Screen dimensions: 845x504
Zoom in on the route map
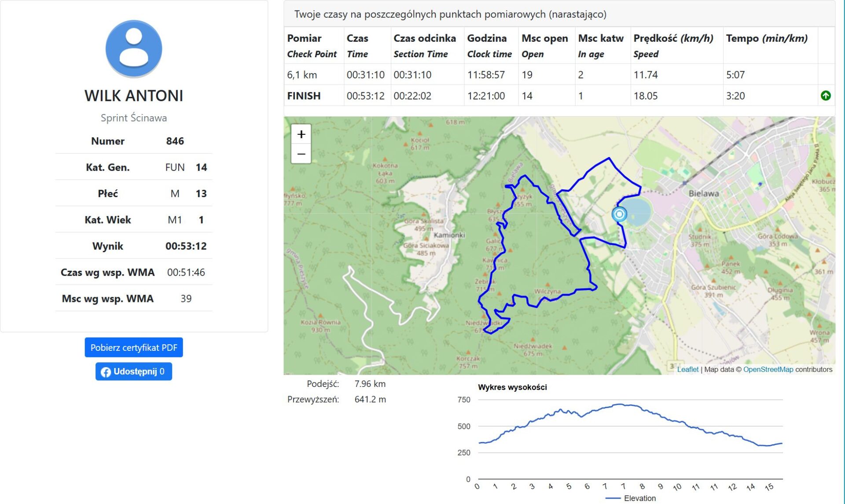click(301, 134)
